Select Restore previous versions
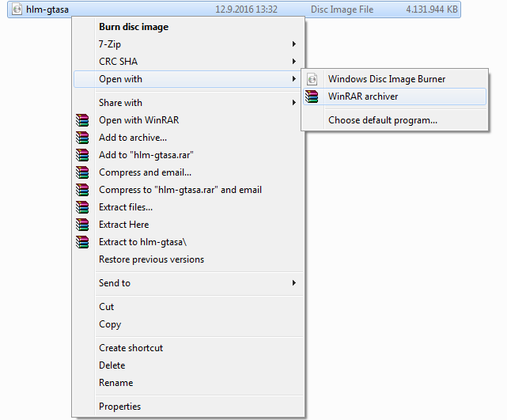The height and width of the screenshot is (420, 507). (151, 259)
